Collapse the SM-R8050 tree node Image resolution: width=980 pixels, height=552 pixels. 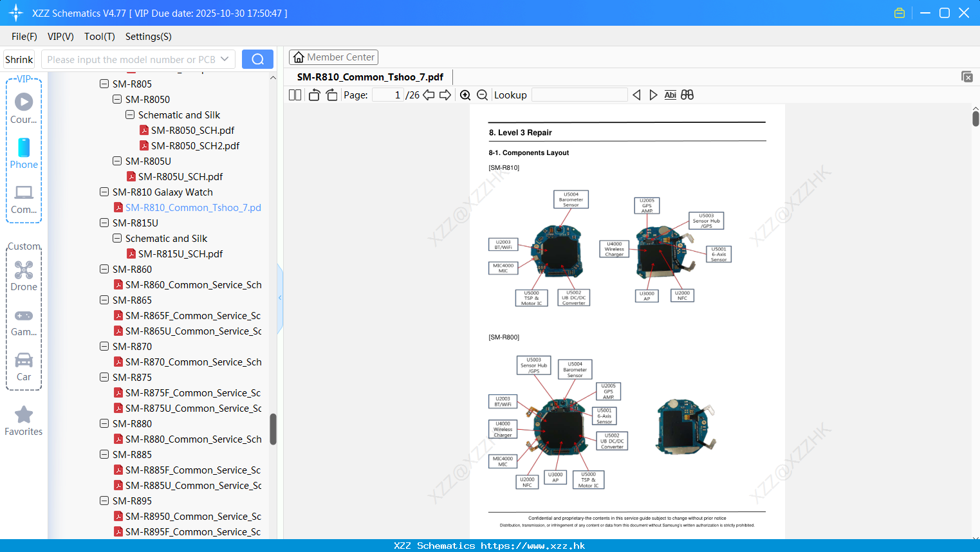[117, 99]
